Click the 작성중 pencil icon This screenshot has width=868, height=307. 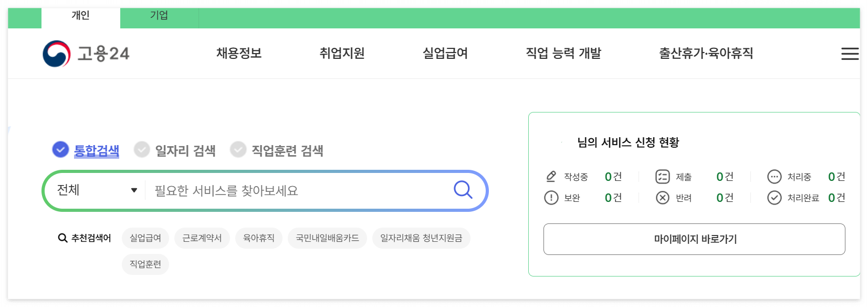pos(550,176)
